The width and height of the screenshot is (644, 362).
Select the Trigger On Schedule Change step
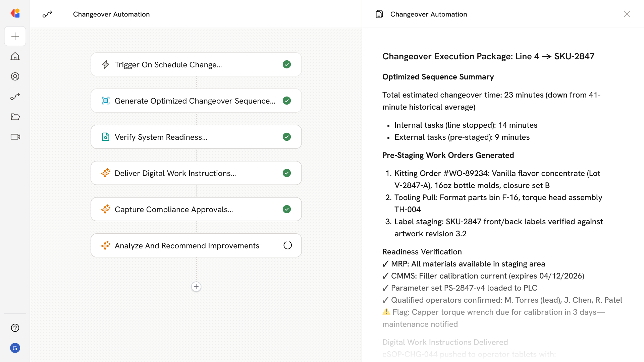coord(168,65)
